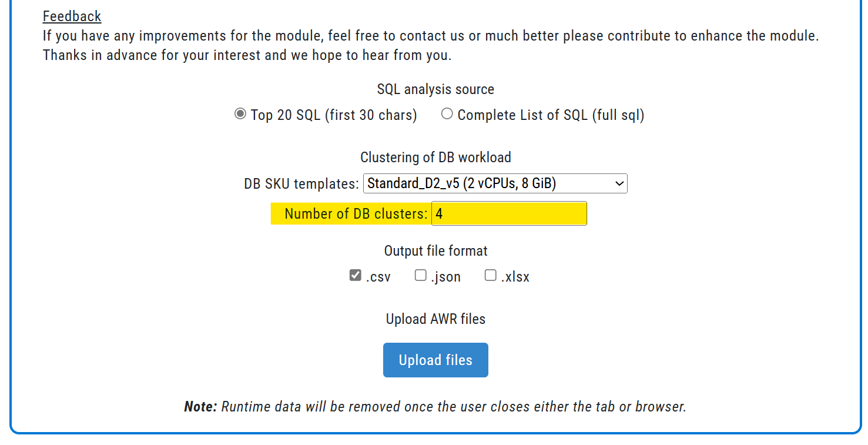
Task: Enable the .json output format checkbox
Action: pos(420,275)
